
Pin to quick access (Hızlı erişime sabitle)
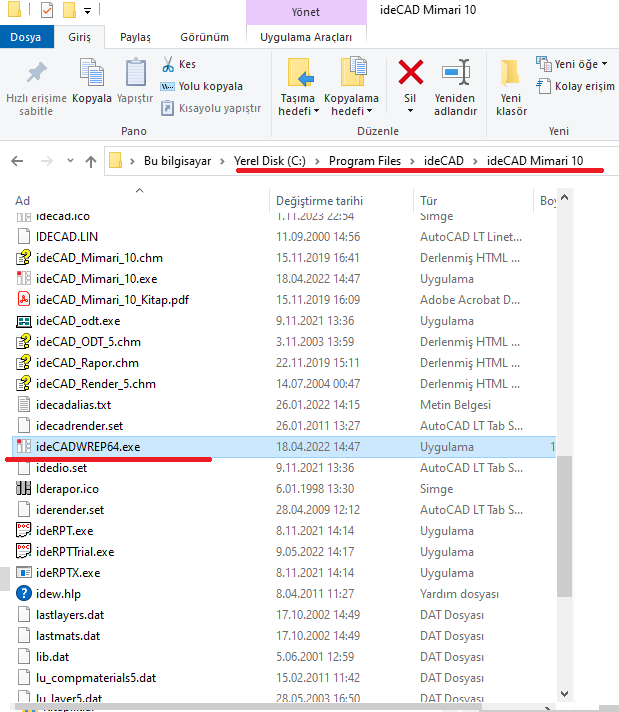click(36, 87)
